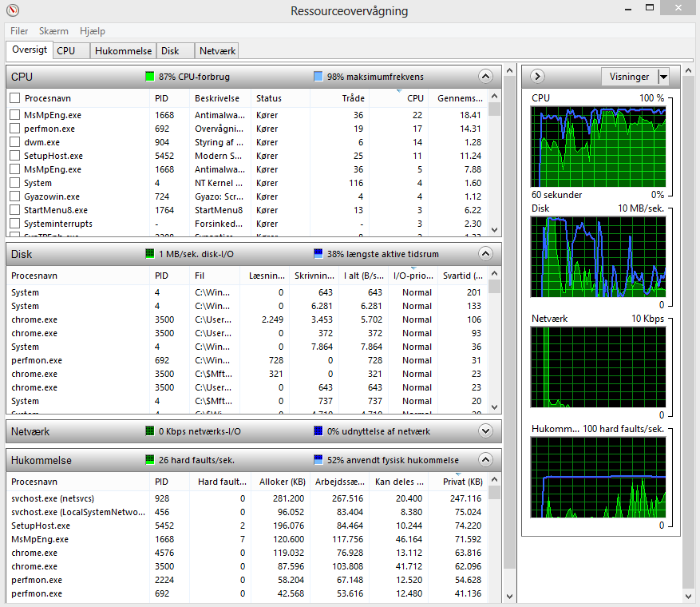Sort memory table by Alloker (KB) column
This screenshot has height=607, width=700.
281,482
